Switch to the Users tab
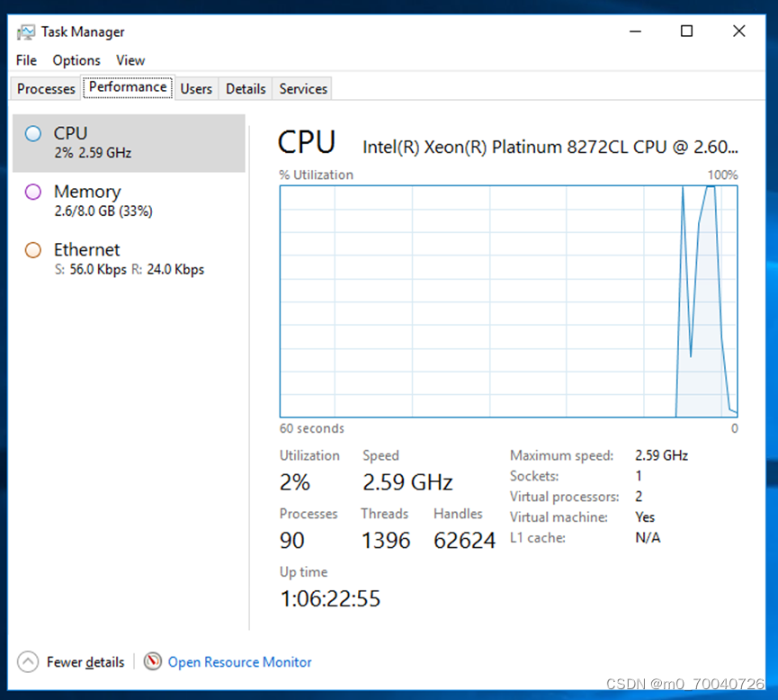This screenshot has height=700, width=778. pyautogui.click(x=196, y=89)
